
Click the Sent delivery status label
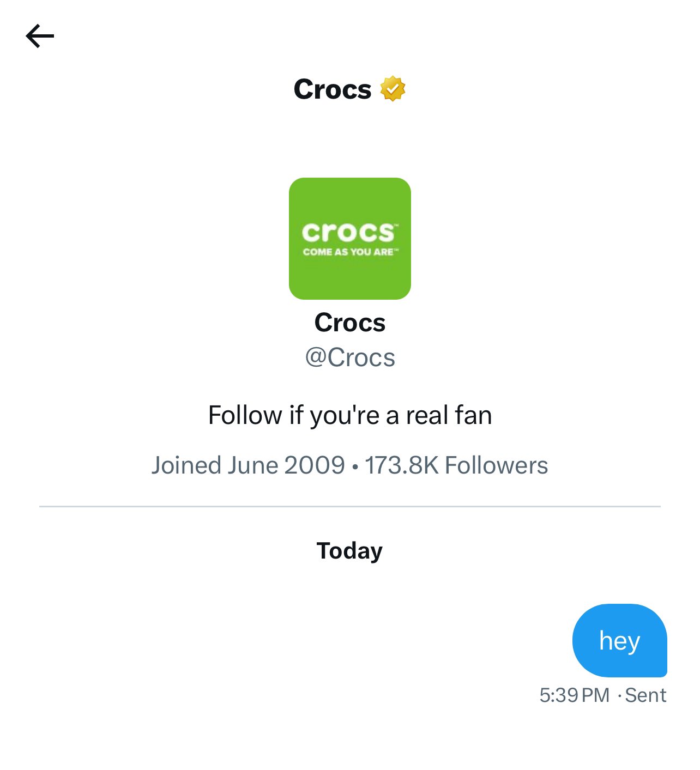click(645, 695)
